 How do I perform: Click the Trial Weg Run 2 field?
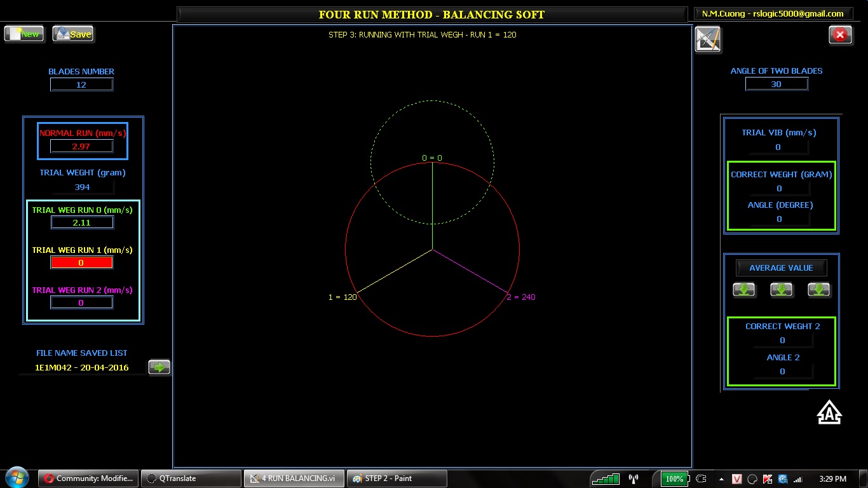click(x=81, y=302)
